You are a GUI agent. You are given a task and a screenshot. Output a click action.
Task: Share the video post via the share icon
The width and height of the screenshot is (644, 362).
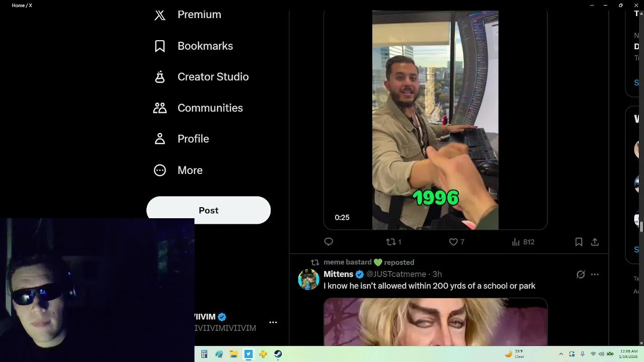click(x=595, y=242)
